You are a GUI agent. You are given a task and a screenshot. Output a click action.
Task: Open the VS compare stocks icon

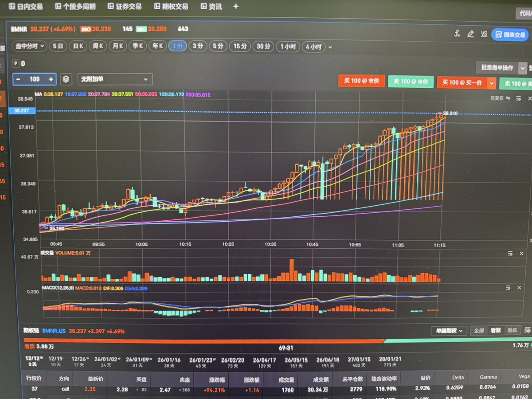point(484,34)
